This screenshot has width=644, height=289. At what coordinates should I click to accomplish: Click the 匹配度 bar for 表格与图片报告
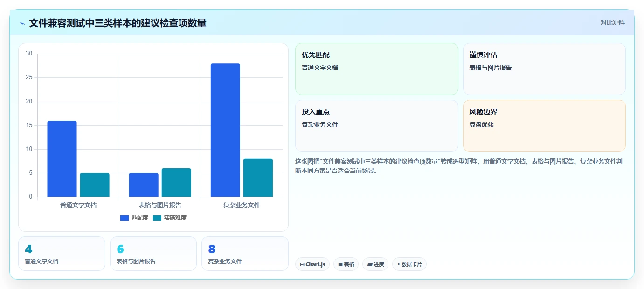(144, 185)
